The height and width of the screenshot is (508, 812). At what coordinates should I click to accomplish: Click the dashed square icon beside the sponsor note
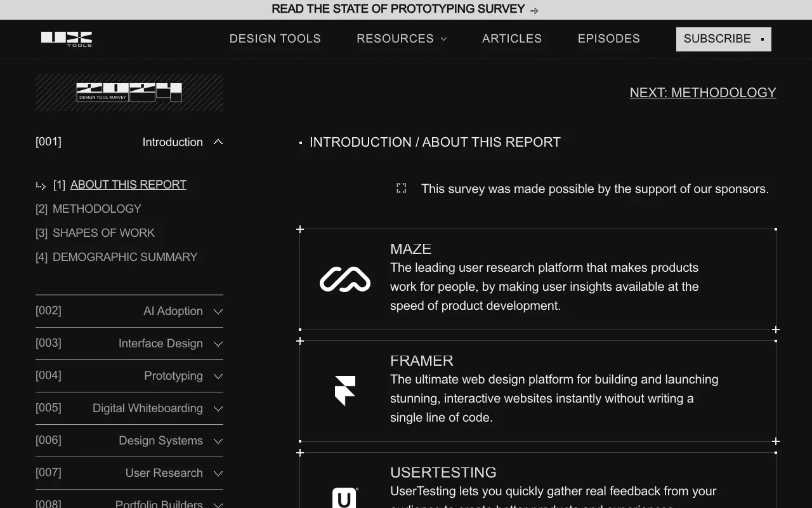click(x=402, y=188)
